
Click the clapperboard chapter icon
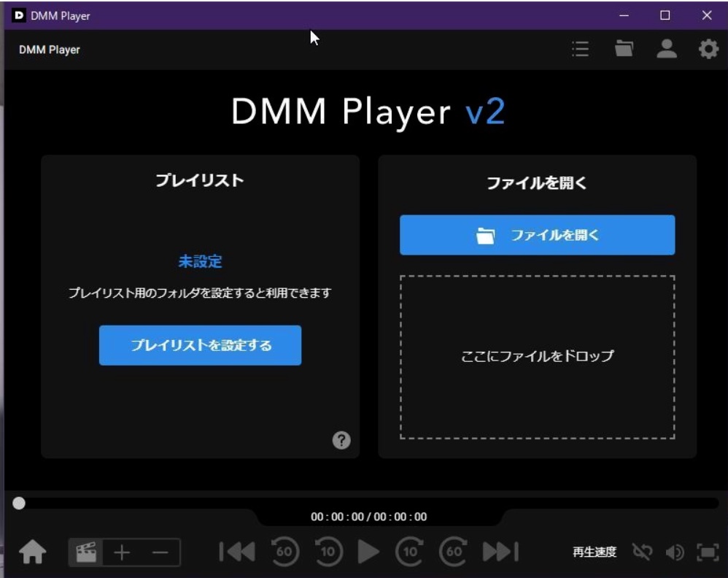(86, 552)
